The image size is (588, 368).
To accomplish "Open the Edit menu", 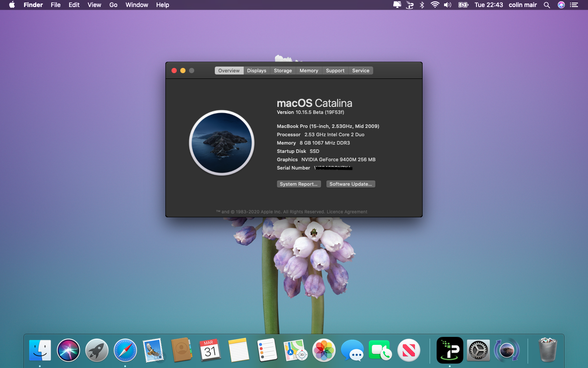I will point(74,5).
